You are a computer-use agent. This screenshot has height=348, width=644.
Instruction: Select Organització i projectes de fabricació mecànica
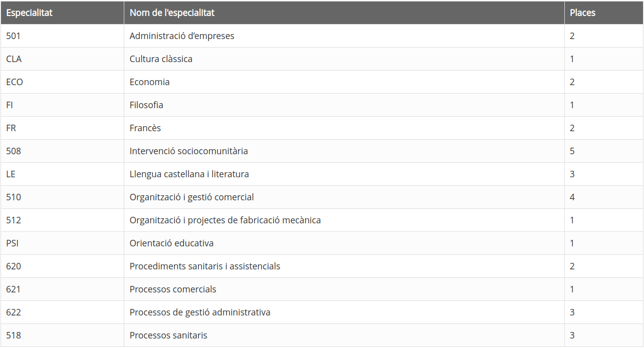point(225,220)
